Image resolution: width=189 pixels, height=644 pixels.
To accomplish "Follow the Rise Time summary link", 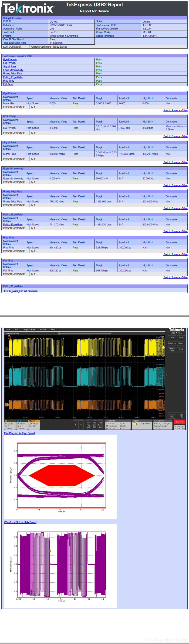I will click(x=9, y=81).
